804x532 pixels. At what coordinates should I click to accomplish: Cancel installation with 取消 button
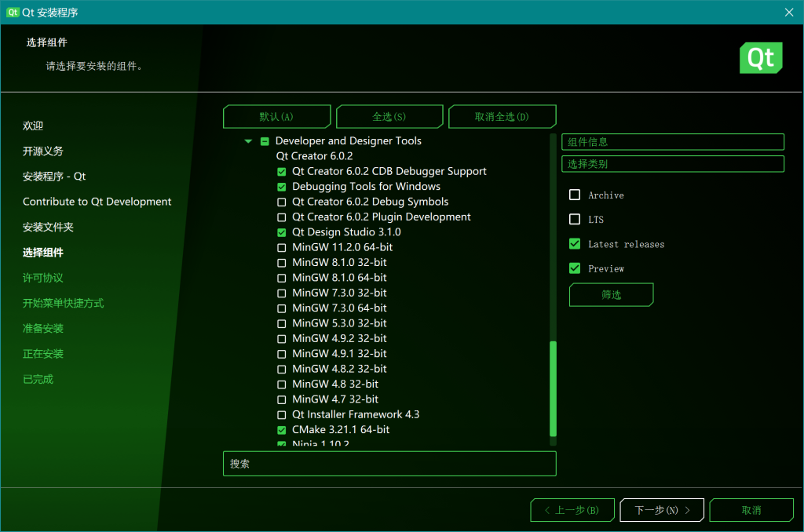click(751, 510)
